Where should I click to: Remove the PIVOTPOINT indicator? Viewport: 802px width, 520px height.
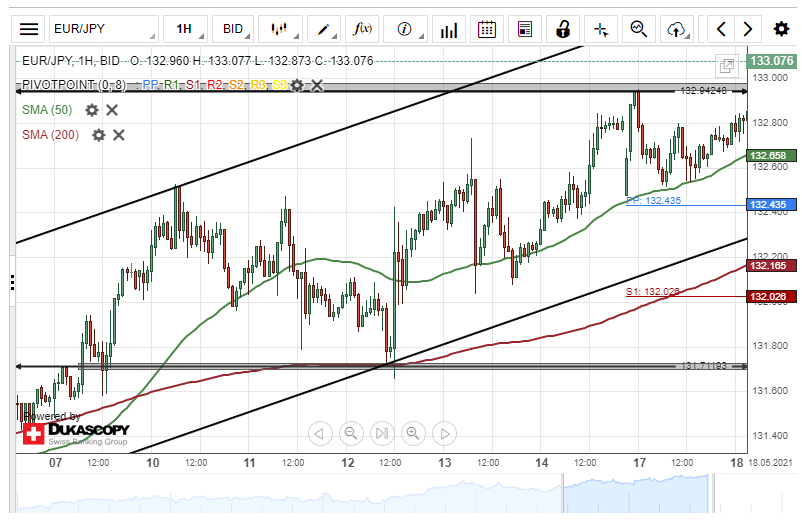(317, 86)
